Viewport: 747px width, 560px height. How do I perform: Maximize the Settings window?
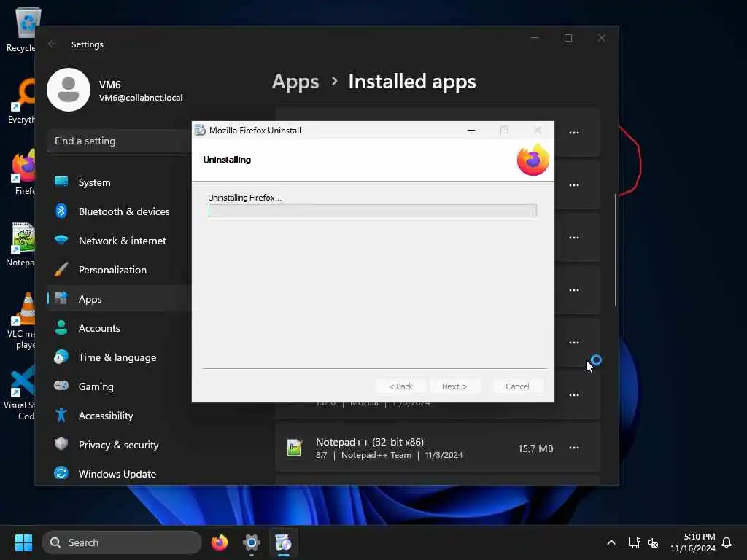(x=568, y=38)
